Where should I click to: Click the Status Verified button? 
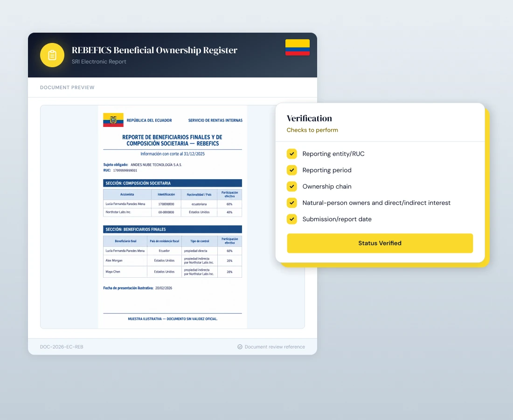point(380,243)
